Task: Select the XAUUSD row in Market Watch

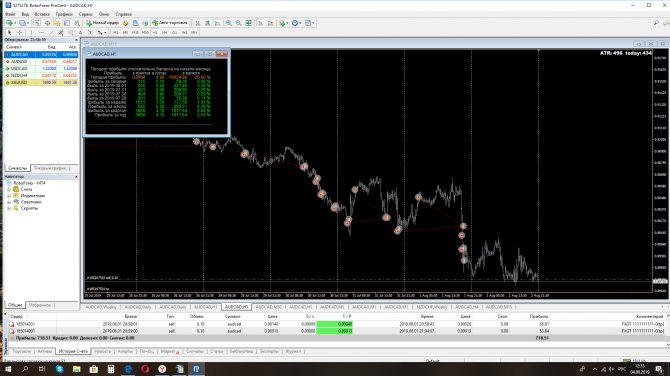Action: coord(41,82)
